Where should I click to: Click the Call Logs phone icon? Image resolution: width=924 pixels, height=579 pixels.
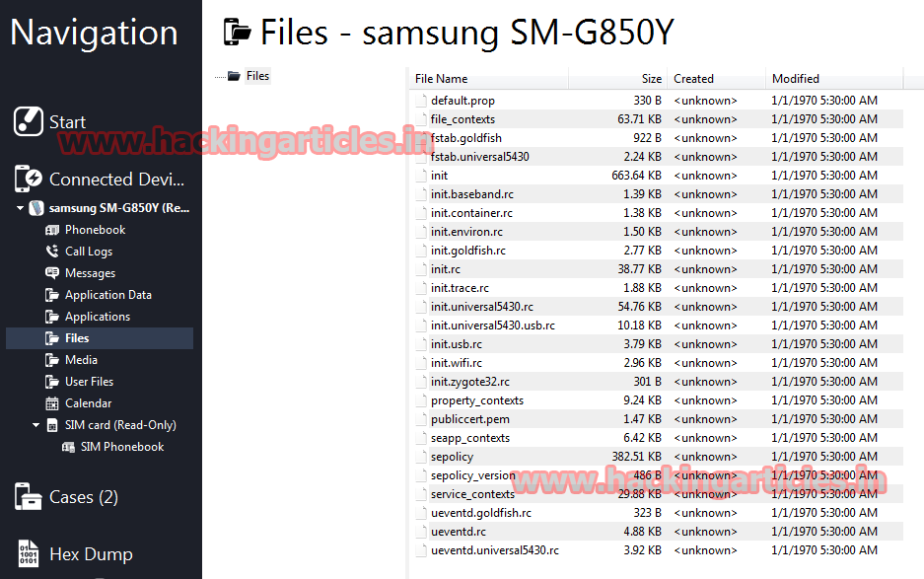point(52,252)
